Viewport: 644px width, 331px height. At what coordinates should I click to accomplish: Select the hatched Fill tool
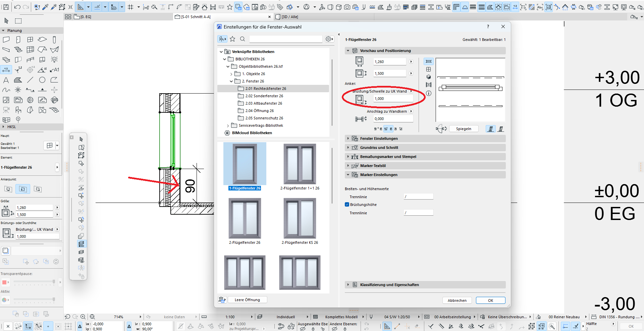[x=18, y=80]
